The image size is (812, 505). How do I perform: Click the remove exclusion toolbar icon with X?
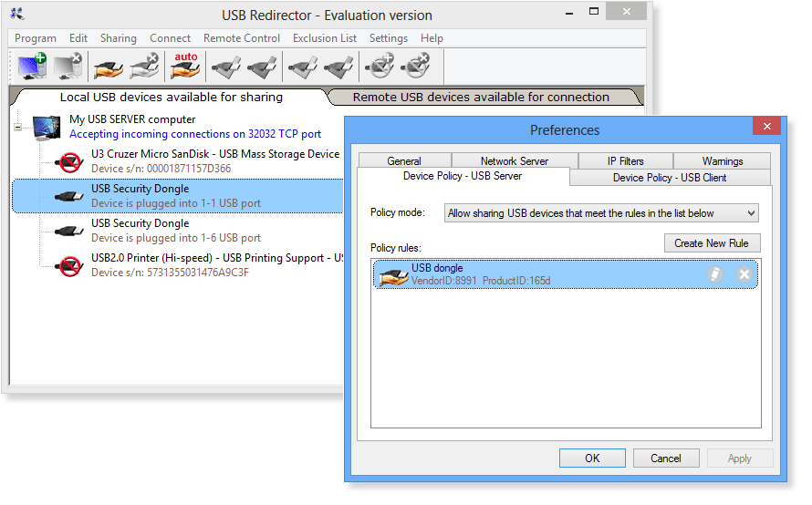[416, 66]
